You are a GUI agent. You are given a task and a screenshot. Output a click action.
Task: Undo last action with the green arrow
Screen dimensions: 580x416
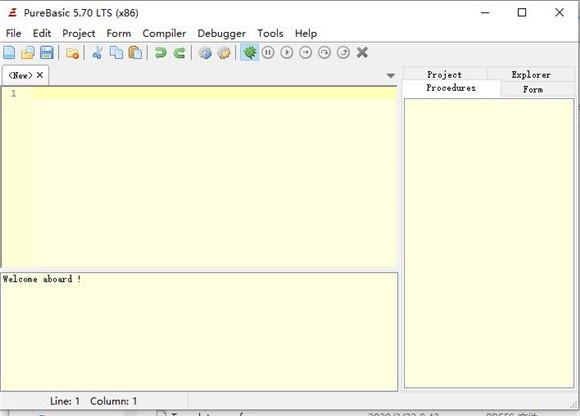pos(161,53)
